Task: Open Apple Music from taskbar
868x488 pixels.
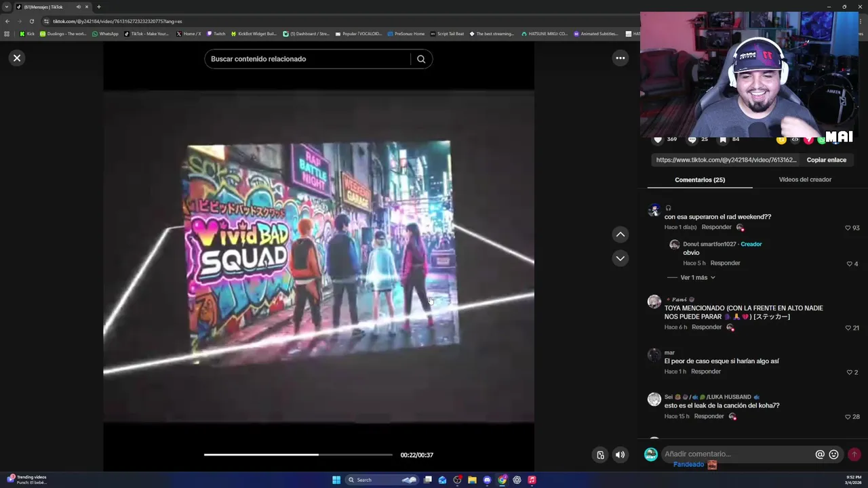Action: pyautogui.click(x=532, y=480)
